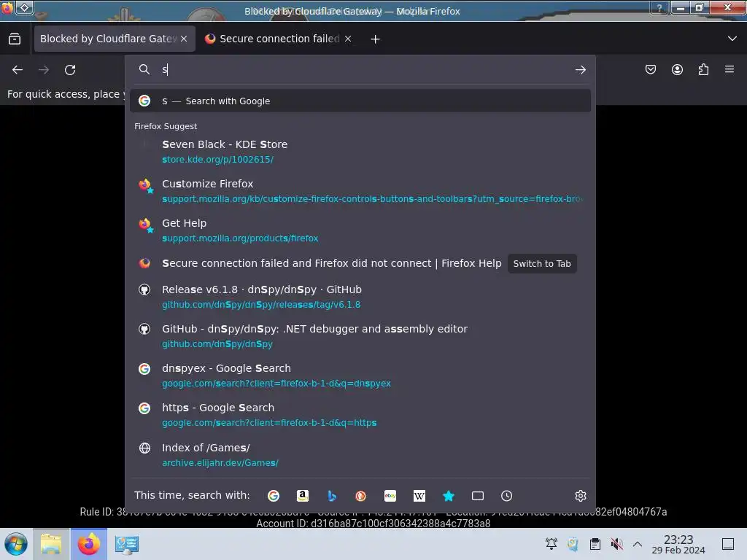This screenshot has width=747, height=560.
Task: Select https - Google Search suggestion
Action: click(360, 415)
